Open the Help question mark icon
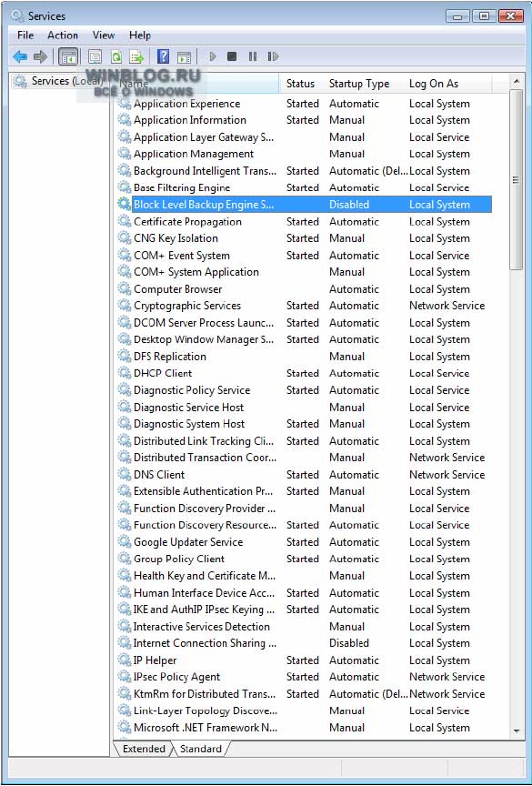The height and width of the screenshot is (786, 532). (x=164, y=56)
